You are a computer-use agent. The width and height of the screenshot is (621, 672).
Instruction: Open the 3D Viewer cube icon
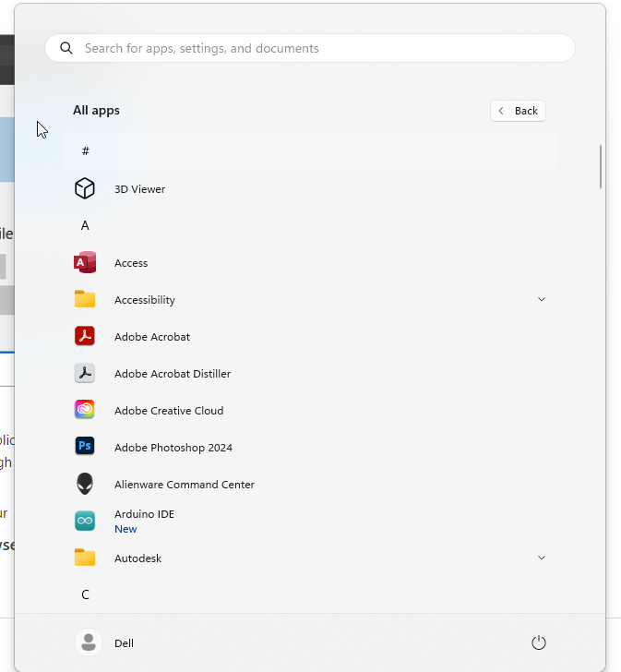tap(85, 188)
